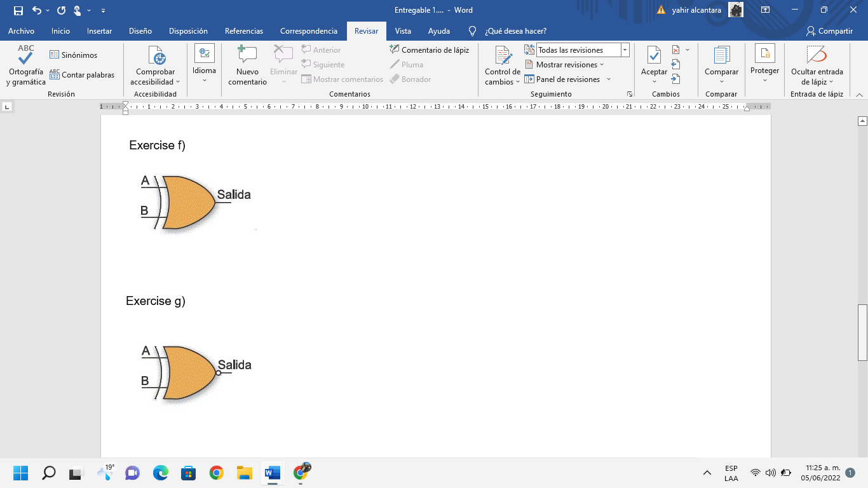This screenshot has width=868, height=488.
Task: Click the Exercise g) heading text
Action: coord(156,301)
